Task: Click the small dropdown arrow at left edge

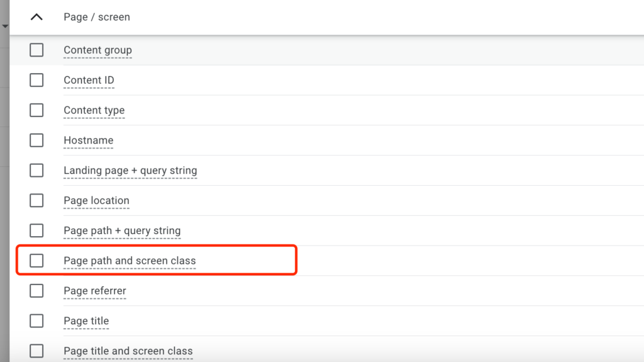Action: 5,26
